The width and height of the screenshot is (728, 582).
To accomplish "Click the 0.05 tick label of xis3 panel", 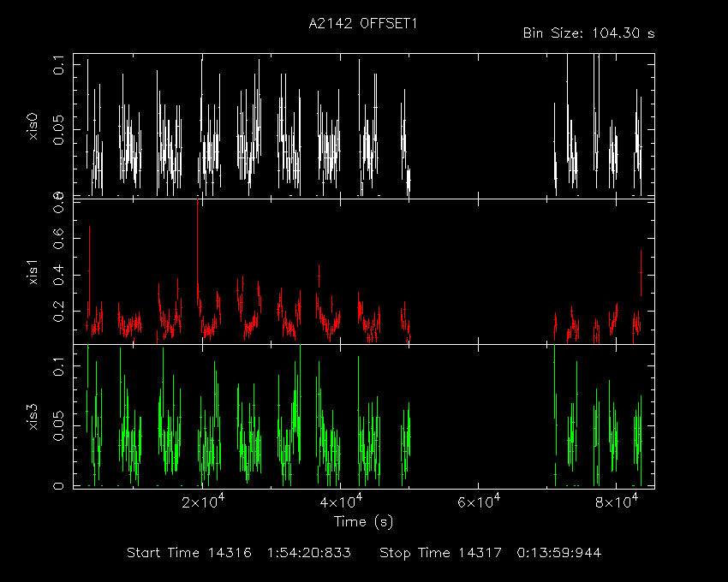I will tap(58, 425).
